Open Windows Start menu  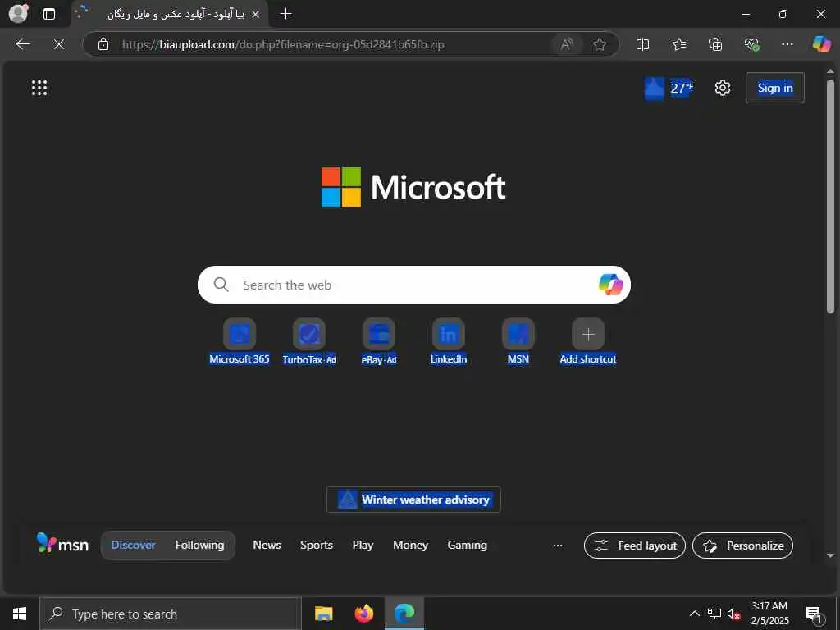[x=20, y=614]
